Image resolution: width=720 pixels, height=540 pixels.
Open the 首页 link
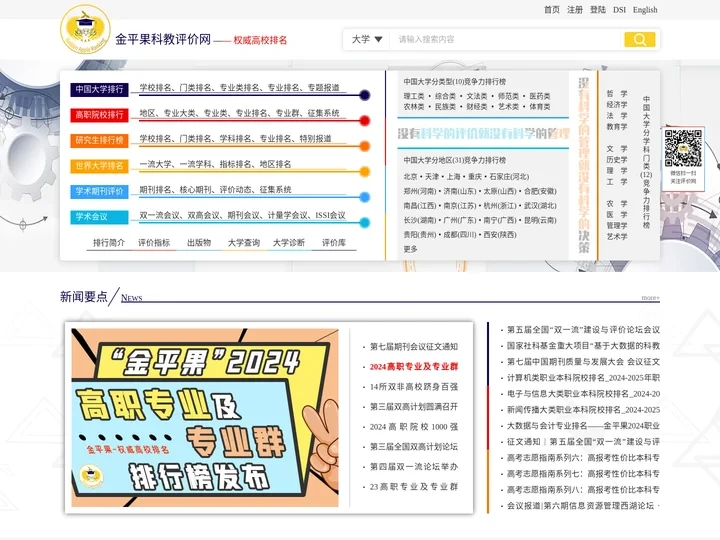[551, 10]
